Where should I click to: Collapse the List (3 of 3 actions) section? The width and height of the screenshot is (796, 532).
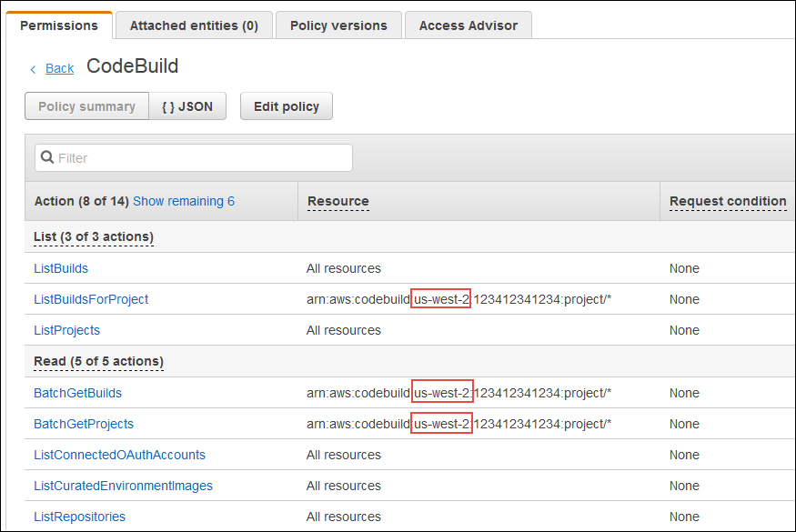coord(93,236)
